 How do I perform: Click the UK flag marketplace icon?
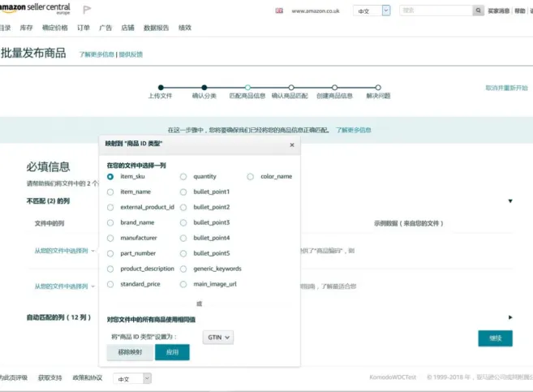point(279,11)
